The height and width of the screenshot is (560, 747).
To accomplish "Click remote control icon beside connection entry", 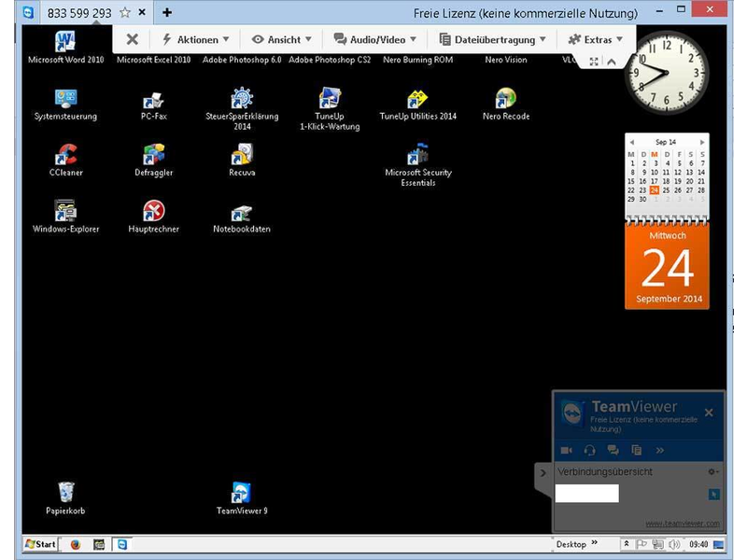I will point(713,495).
